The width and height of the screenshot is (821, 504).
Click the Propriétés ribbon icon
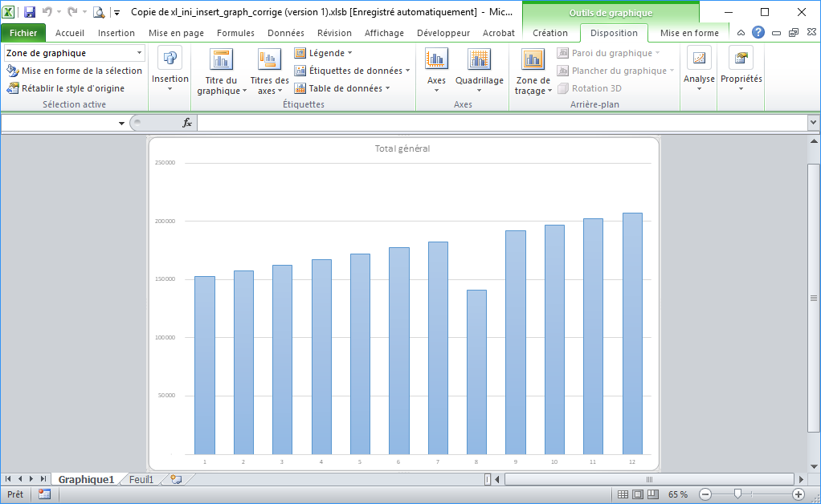coord(741,59)
